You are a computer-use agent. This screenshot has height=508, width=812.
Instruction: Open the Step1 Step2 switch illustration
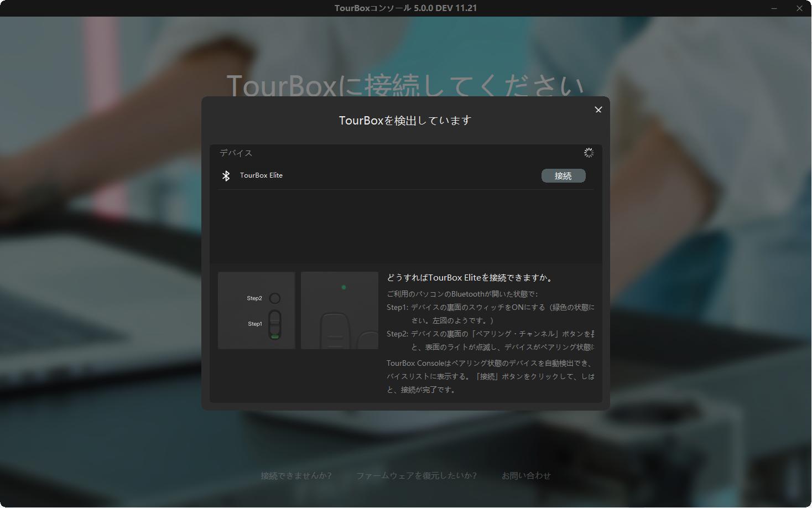[x=257, y=310]
